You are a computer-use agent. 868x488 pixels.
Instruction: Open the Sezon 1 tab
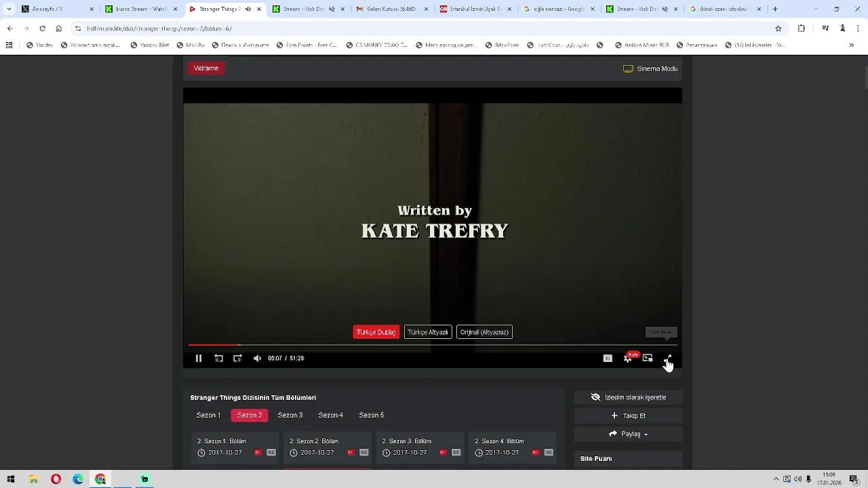(208, 415)
